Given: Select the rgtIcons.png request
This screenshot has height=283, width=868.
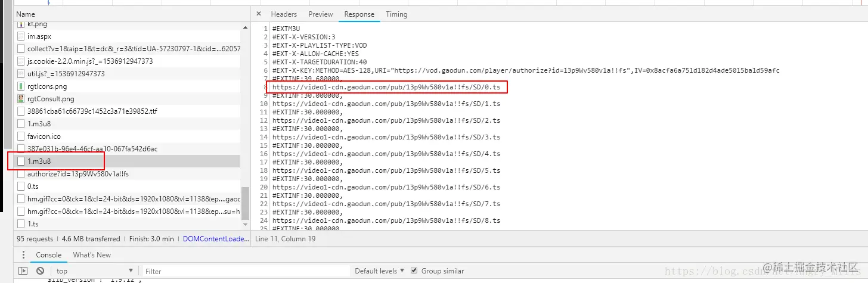Looking at the screenshot, I should click(x=128, y=86).
